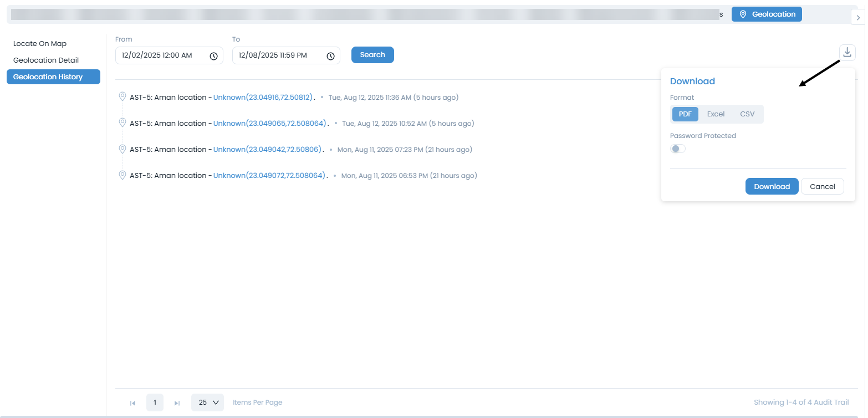Select the PDF format option
The height and width of the screenshot is (418, 868).
click(x=685, y=114)
